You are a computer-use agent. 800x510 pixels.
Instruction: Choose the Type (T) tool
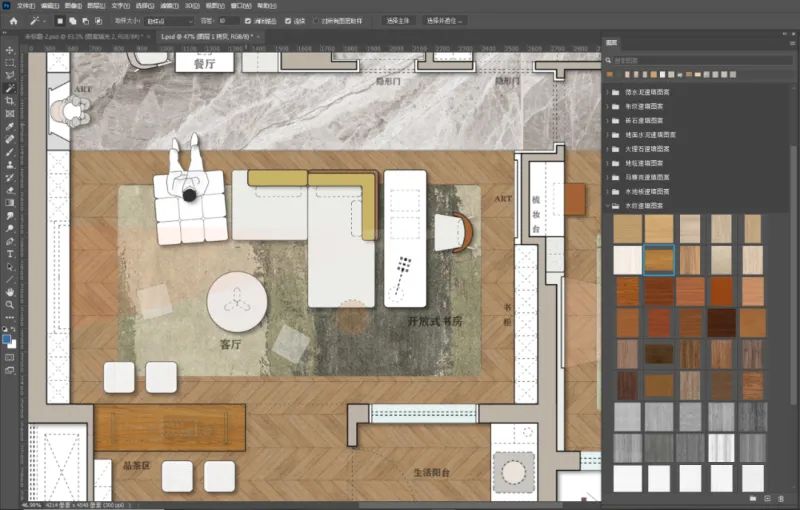click(10, 254)
